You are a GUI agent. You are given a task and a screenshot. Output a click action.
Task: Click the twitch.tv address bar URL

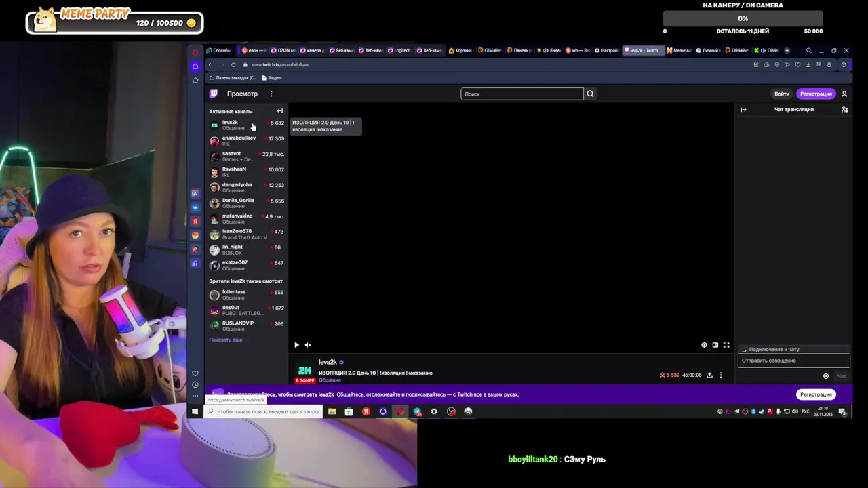tap(280, 64)
